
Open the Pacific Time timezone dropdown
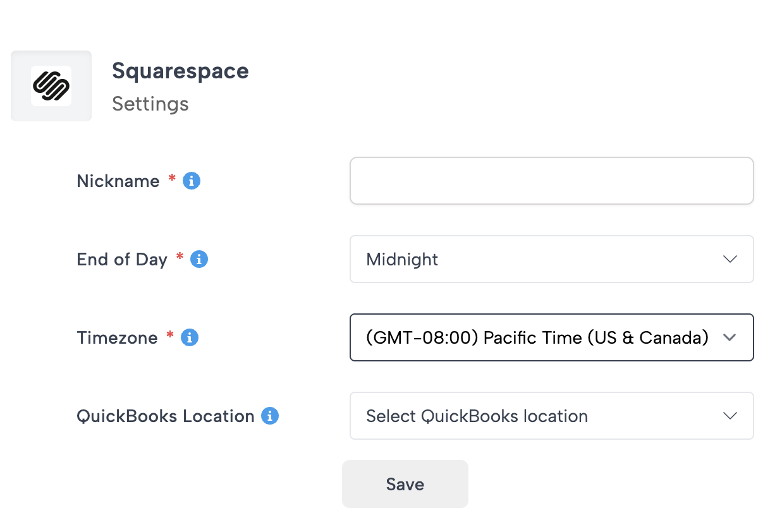(x=537, y=338)
